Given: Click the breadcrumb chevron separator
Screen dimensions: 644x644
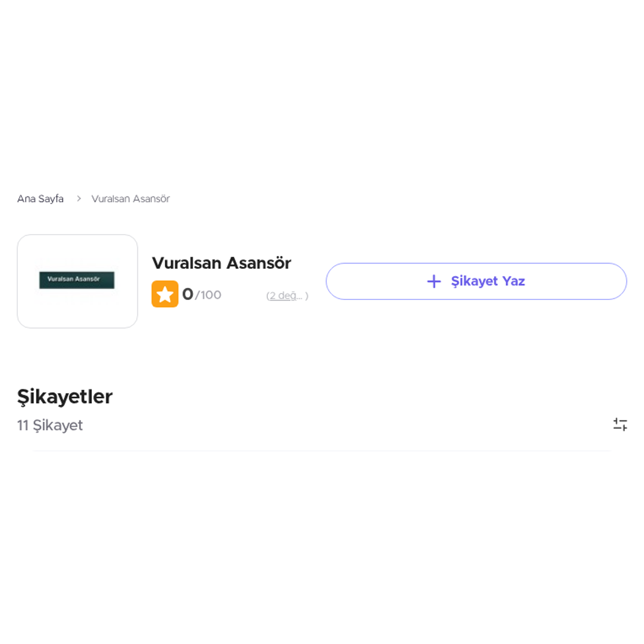Looking at the screenshot, I should pyautogui.click(x=78, y=199).
